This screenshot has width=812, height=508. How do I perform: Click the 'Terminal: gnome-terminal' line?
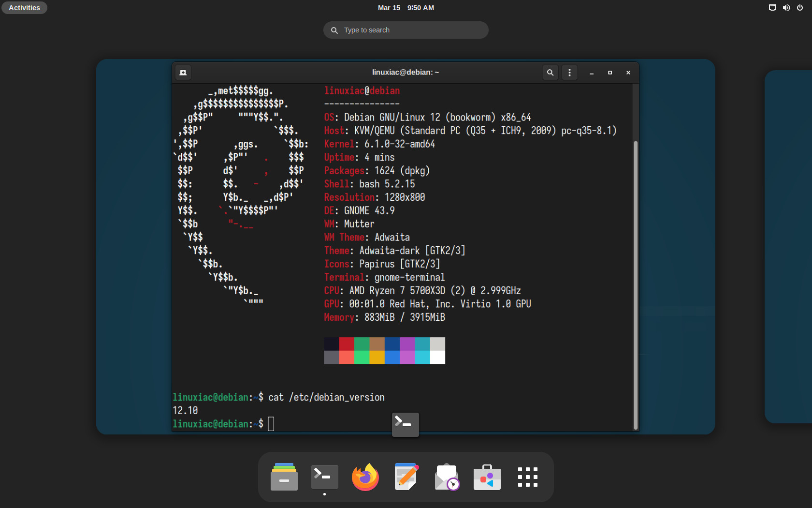[384, 278]
